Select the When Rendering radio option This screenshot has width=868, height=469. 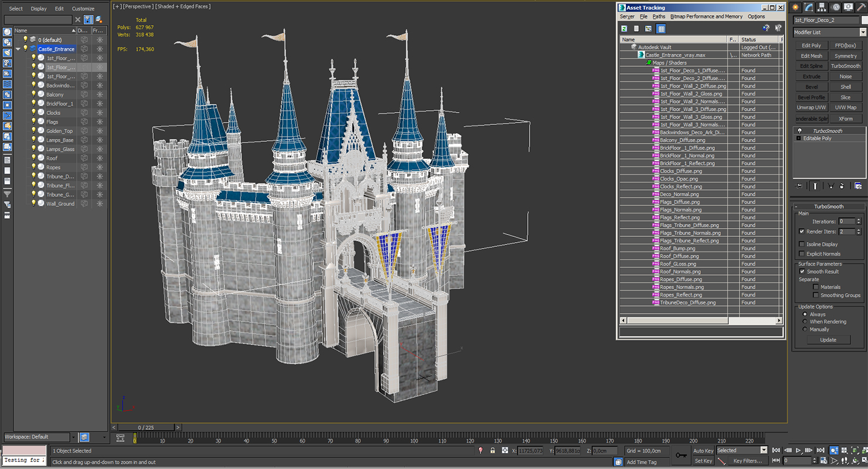pos(805,322)
